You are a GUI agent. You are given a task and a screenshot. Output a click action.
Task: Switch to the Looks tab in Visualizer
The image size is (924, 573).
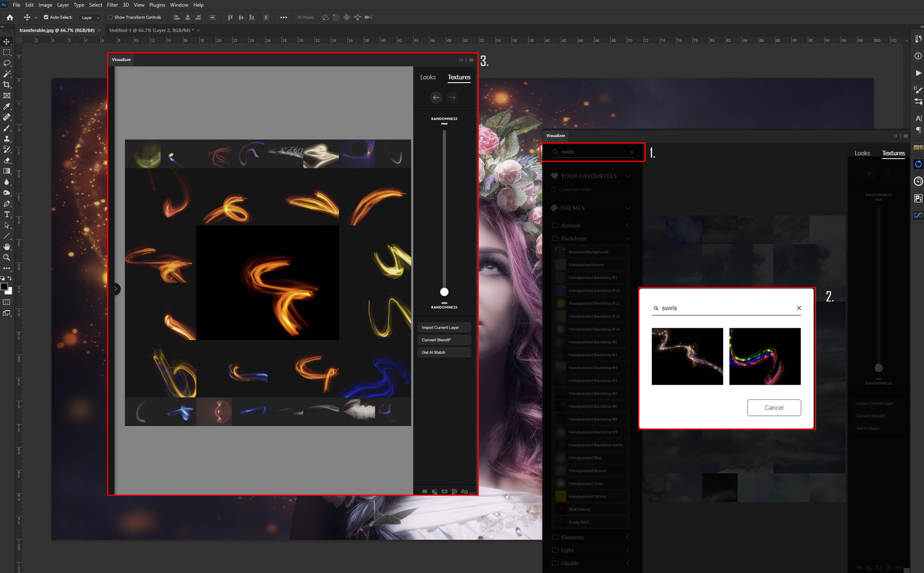coord(428,77)
